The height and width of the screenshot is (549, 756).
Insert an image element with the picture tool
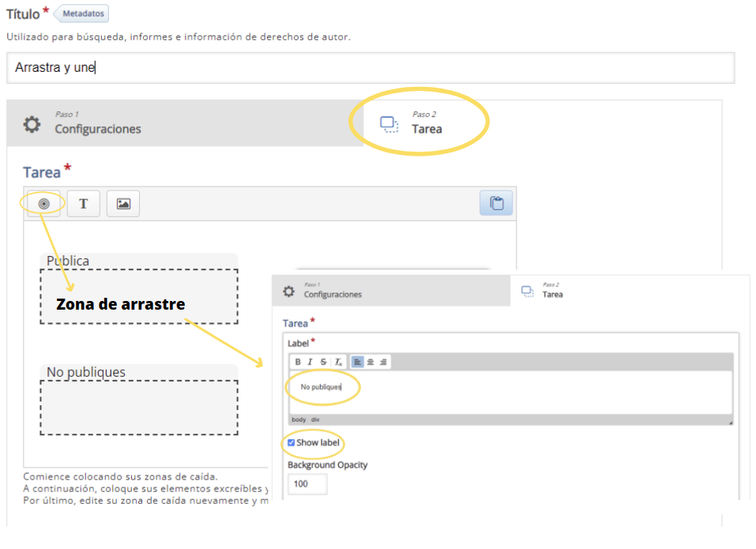click(123, 204)
